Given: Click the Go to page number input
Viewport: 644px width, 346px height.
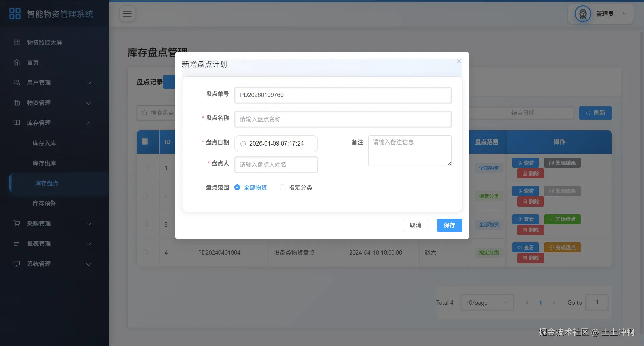Looking at the screenshot, I should (x=597, y=302).
